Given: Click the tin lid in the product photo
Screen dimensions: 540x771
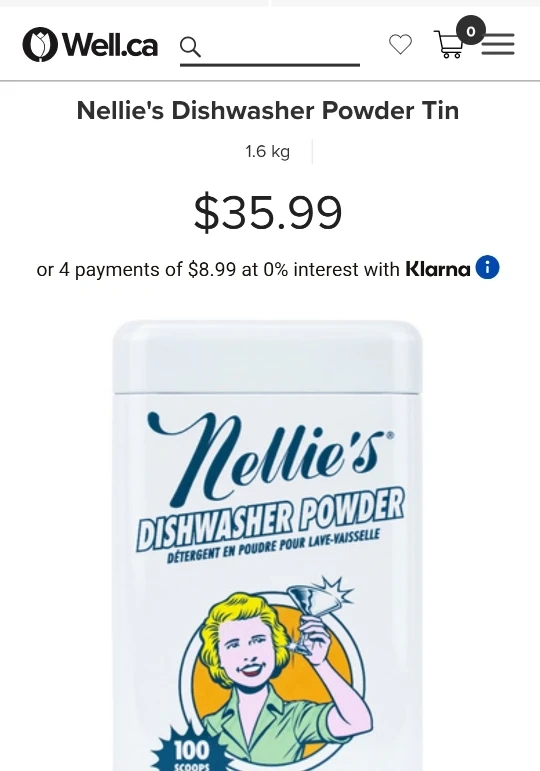Looking at the screenshot, I should click(268, 357).
